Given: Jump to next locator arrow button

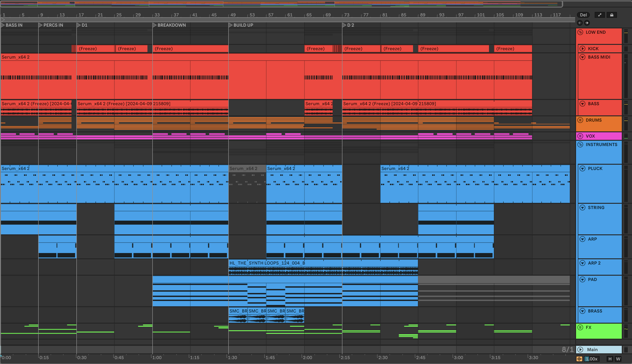Looking at the screenshot, I should pyautogui.click(x=587, y=23).
